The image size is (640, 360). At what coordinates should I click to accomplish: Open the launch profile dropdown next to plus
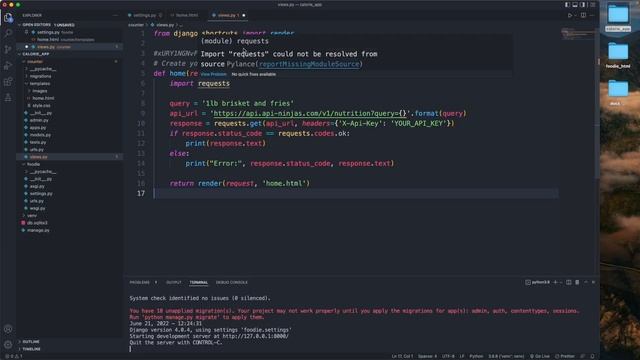point(561,282)
